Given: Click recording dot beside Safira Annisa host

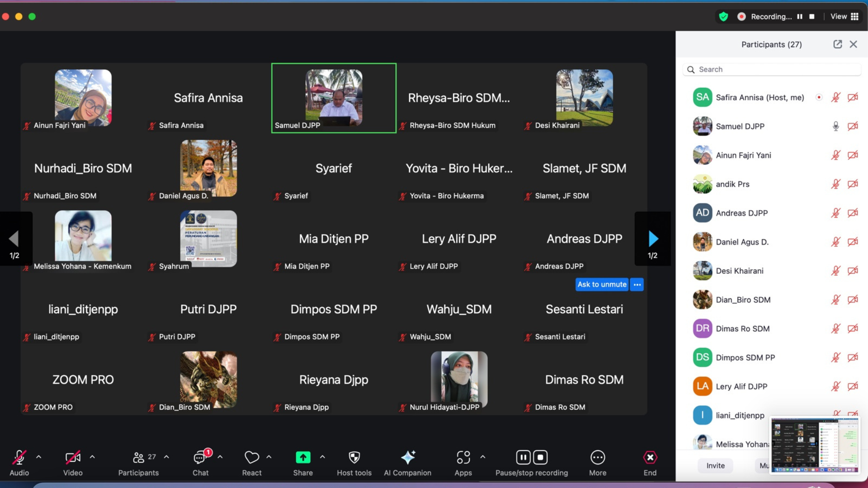Looking at the screenshot, I should 819,98.
